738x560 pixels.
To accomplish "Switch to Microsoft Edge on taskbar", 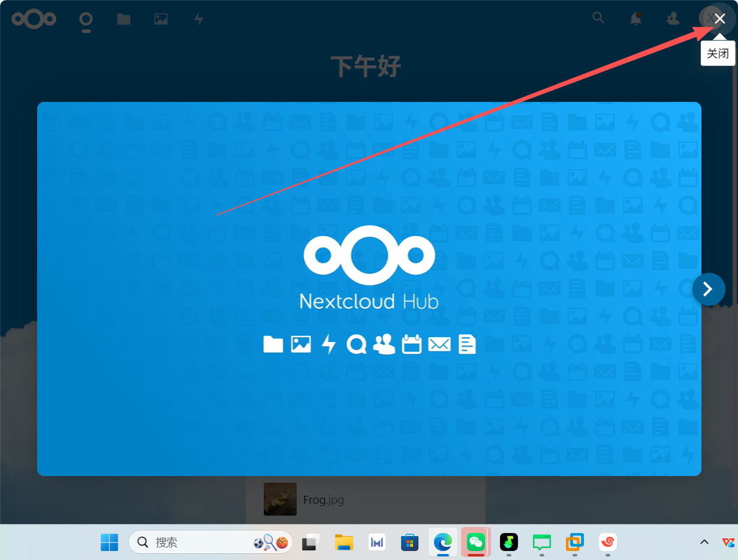I will point(443,542).
